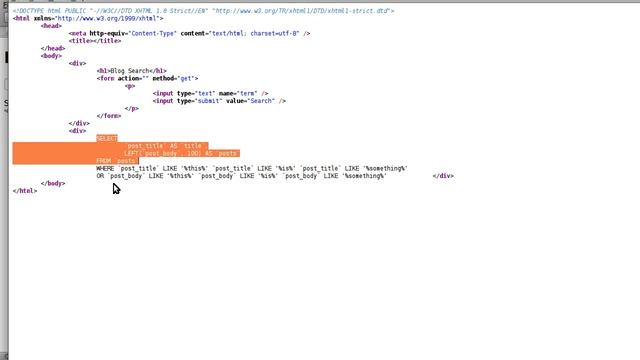Screen dimensions: 640x360
Task: Click '%is%' in the post_body OR line
Action: [x=268, y=176]
